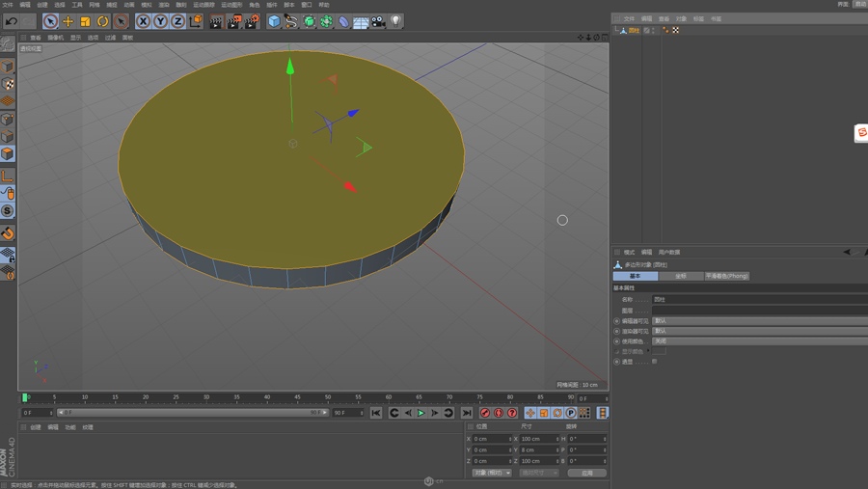Viewport: 868px width, 489px height.
Task: Switch to the 坐标 attributes tab
Action: tap(681, 276)
